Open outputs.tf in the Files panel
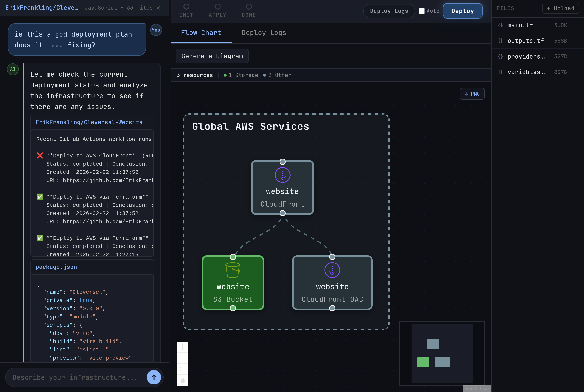The height and width of the screenshot is (392, 584). pyautogui.click(x=525, y=41)
